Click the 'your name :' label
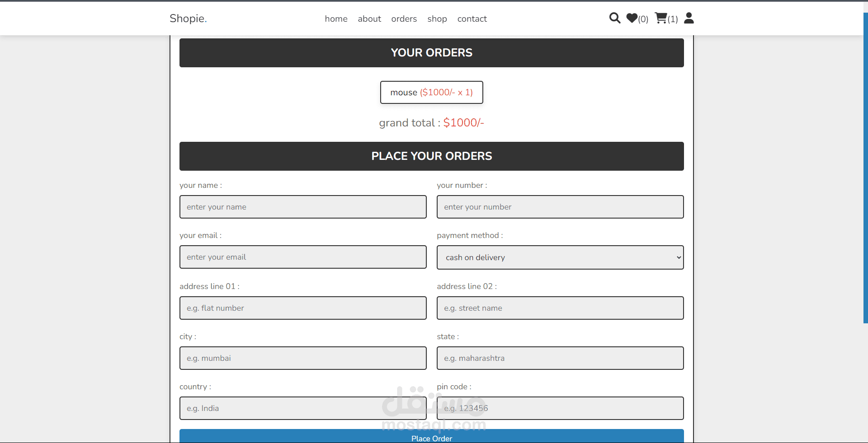Image resolution: width=868 pixels, height=443 pixels. [x=201, y=185]
